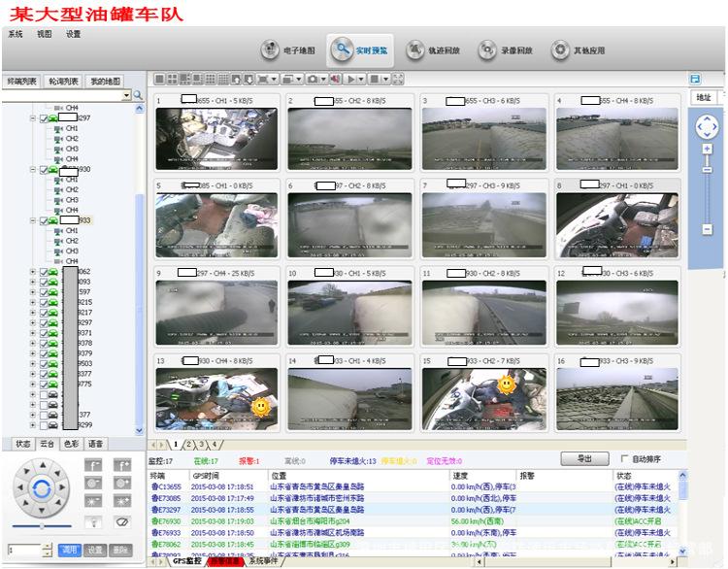
Task: Enter full screen with expand-arrows icon
Action: coord(398,79)
